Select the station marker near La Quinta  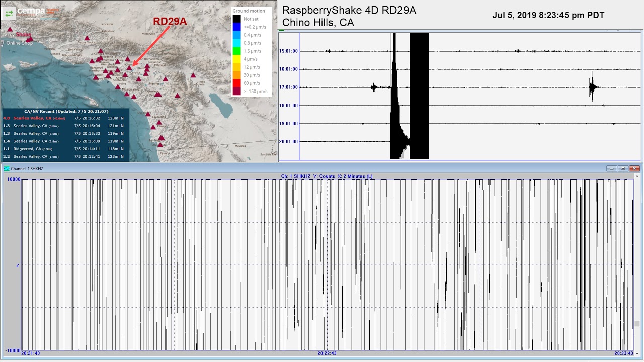coord(193,75)
